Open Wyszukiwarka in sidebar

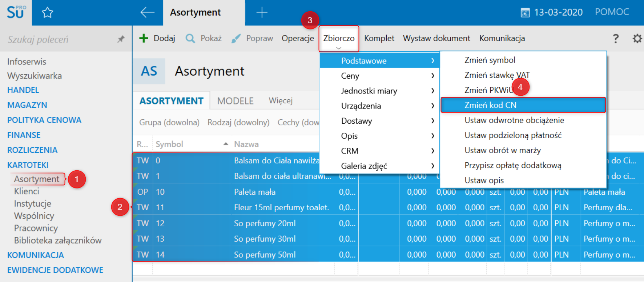point(35,76)
